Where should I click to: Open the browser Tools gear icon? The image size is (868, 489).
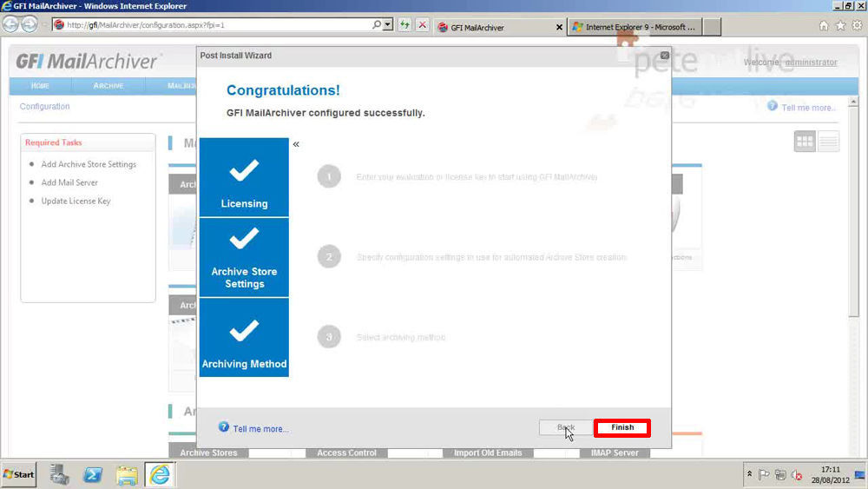[x=857, y=25]
